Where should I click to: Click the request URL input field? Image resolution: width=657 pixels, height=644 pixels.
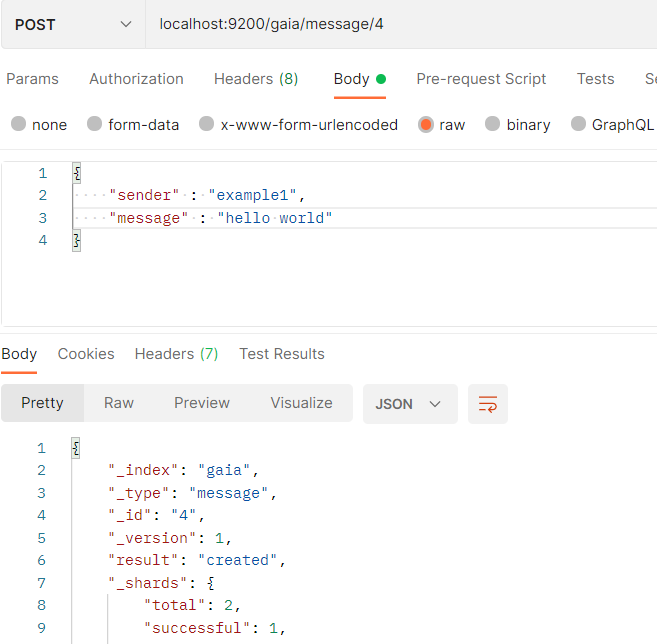coord(401,24)
